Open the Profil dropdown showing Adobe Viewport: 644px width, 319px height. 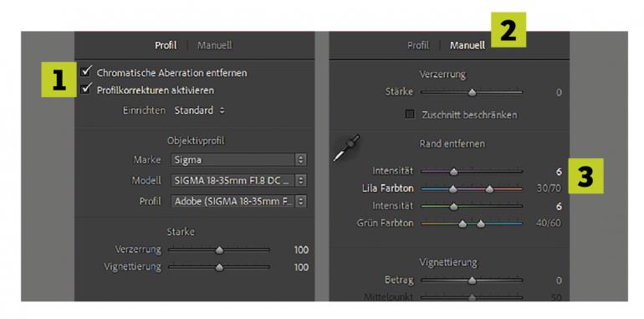238,202
